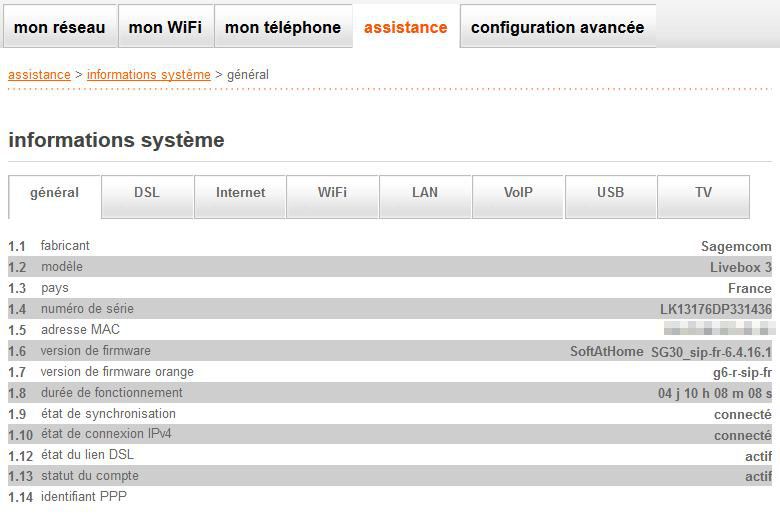Click the serial number value LK13176DP331436

click(x=716, y=310)
